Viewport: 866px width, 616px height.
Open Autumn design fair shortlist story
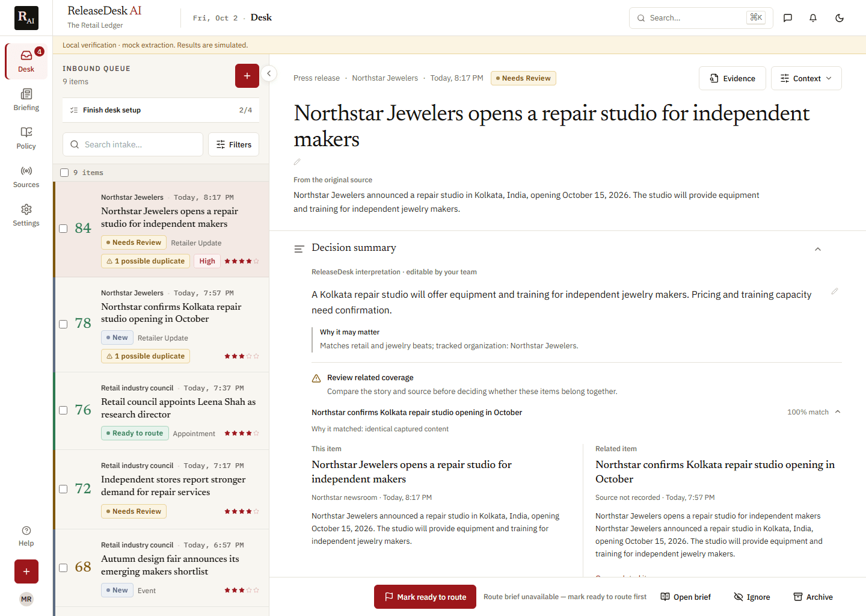click(x=170, y=565)
